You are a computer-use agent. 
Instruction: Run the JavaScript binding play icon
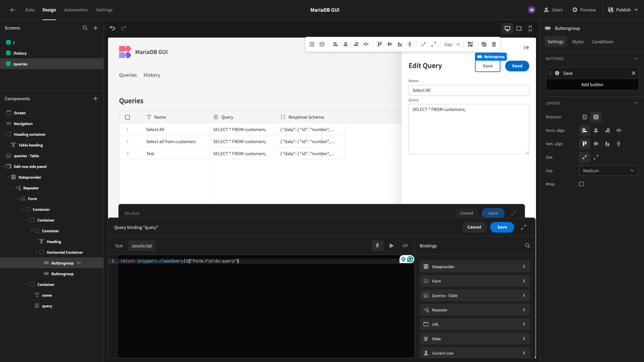(391, 246)
